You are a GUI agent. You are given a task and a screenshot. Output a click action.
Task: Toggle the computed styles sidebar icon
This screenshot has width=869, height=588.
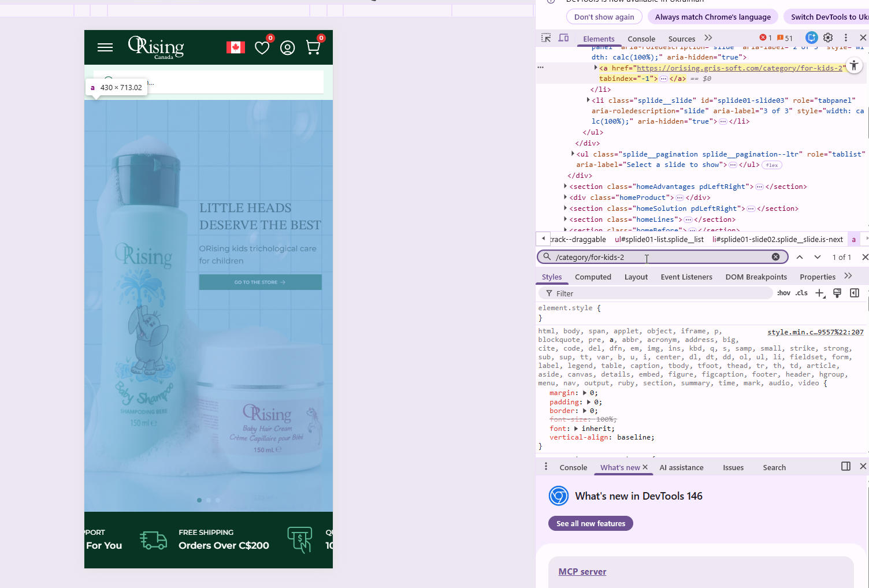[x=855, y=293]
